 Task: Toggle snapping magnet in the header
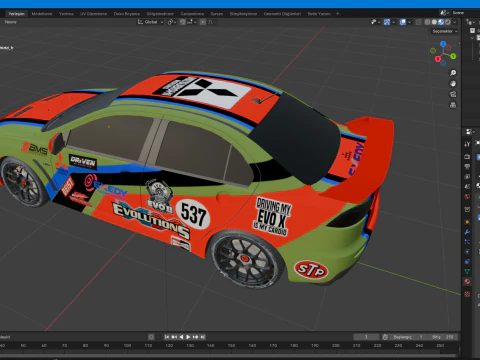pyautogui.click(x=182, y=22)
